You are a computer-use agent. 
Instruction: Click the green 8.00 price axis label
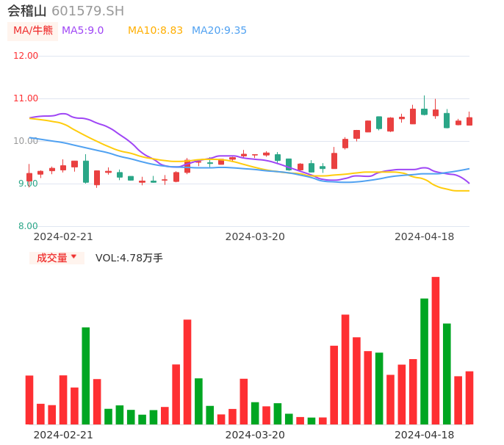point(28,226)
